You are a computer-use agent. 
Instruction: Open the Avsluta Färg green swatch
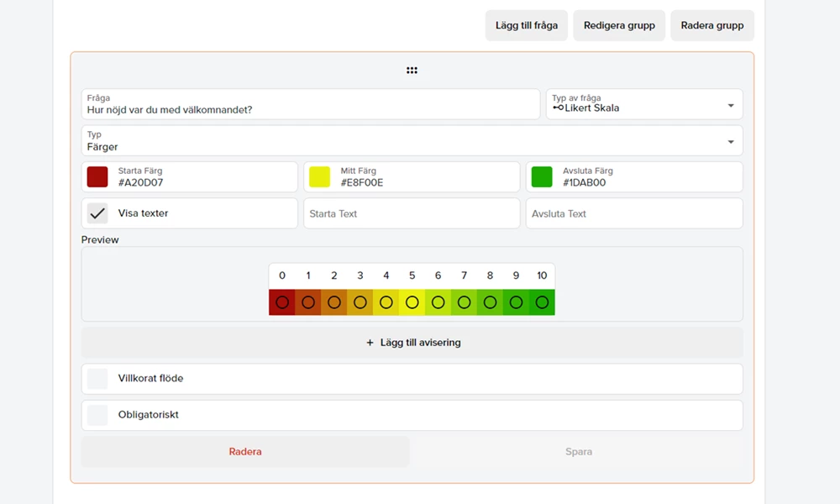[542, 176]
